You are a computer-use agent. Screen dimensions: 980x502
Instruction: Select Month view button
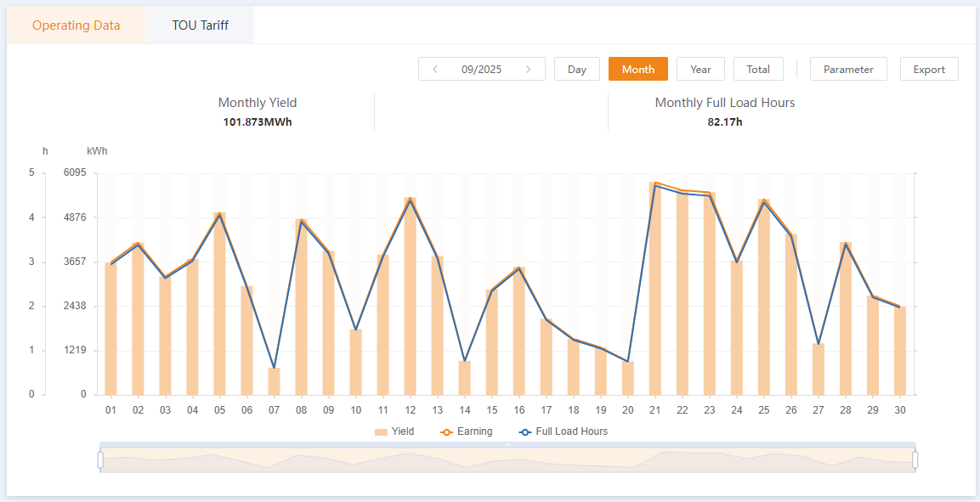637,70
